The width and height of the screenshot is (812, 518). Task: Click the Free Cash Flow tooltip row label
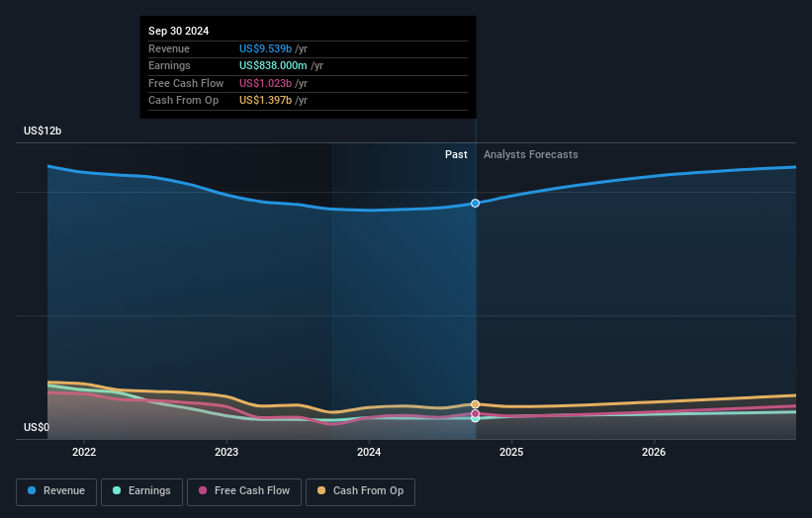[186, 83]
